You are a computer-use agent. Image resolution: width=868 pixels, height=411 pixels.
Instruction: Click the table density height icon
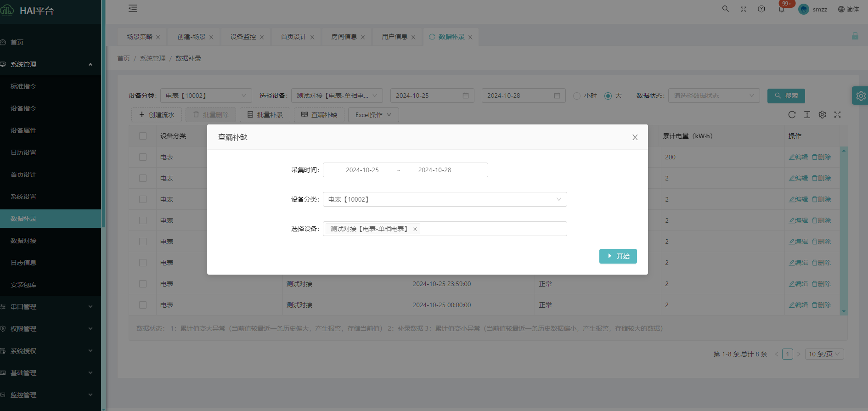coord(807,115)
